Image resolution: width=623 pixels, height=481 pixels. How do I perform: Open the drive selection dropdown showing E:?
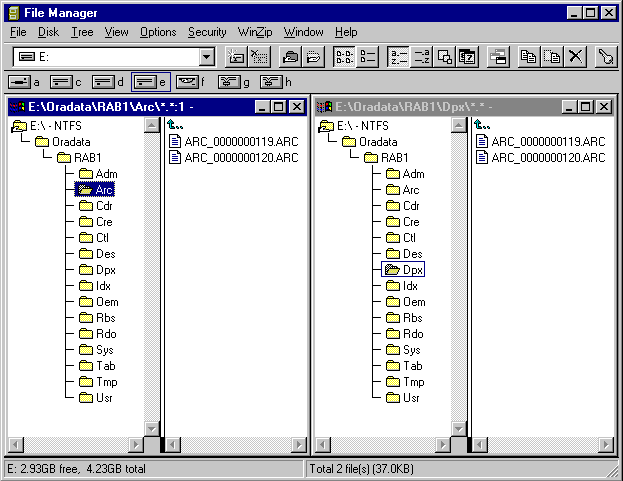click(207, 57)
